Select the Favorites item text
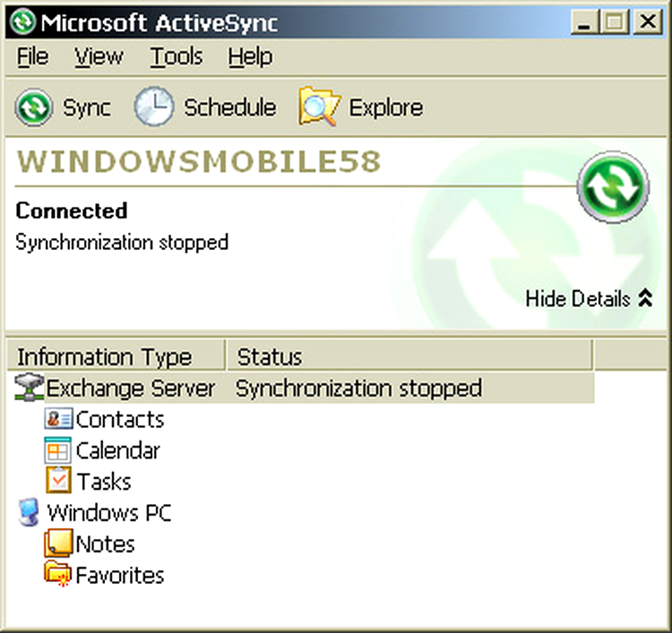Image resolution: width=672 pixels, height=633 pixels. 120,575
